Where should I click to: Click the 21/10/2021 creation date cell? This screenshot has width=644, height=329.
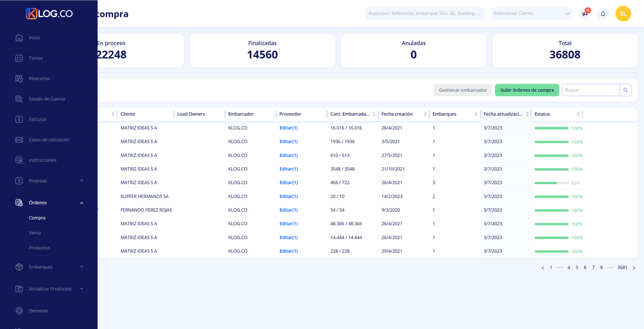click(x=393, y=169)
